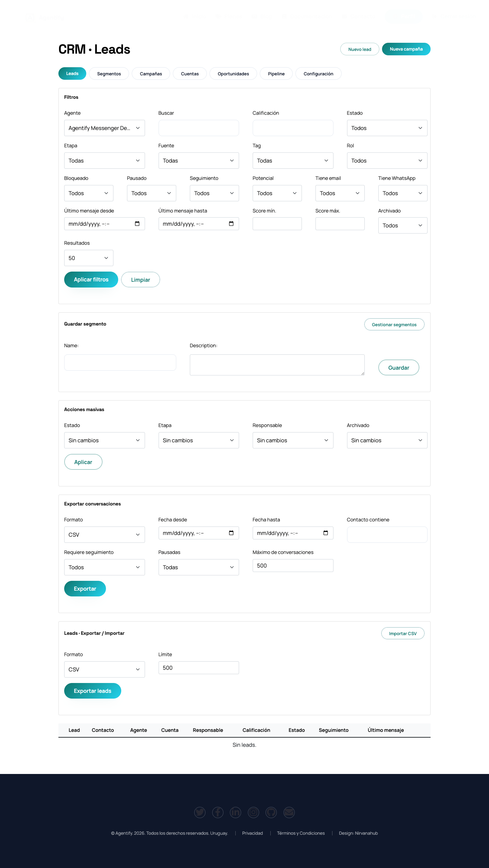
Task: Focus the Buscar search field
Action: pos(199,128)
